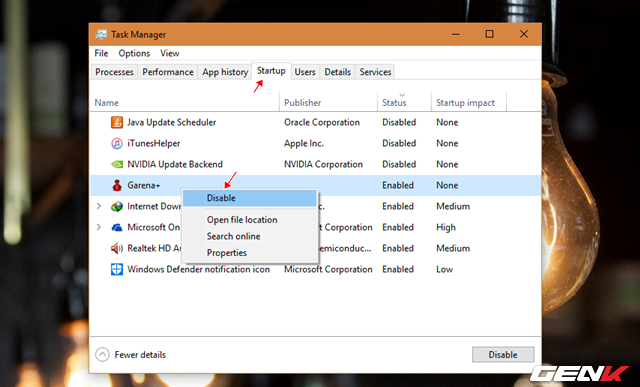Maximize the Task Manager window
The width and height of the screenshot is (640, 387).
coord(489,34)
